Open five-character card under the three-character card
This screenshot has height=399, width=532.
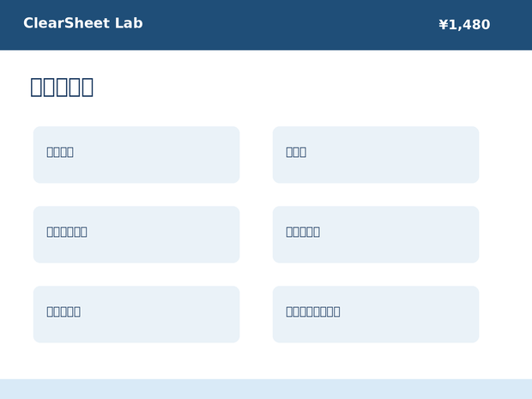pos(376,234)
